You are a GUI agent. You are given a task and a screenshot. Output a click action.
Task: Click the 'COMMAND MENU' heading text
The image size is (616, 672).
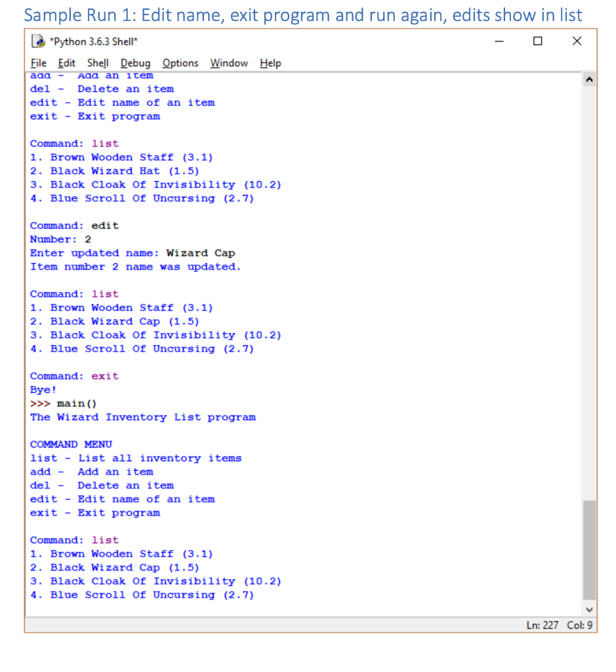point(70,444)
